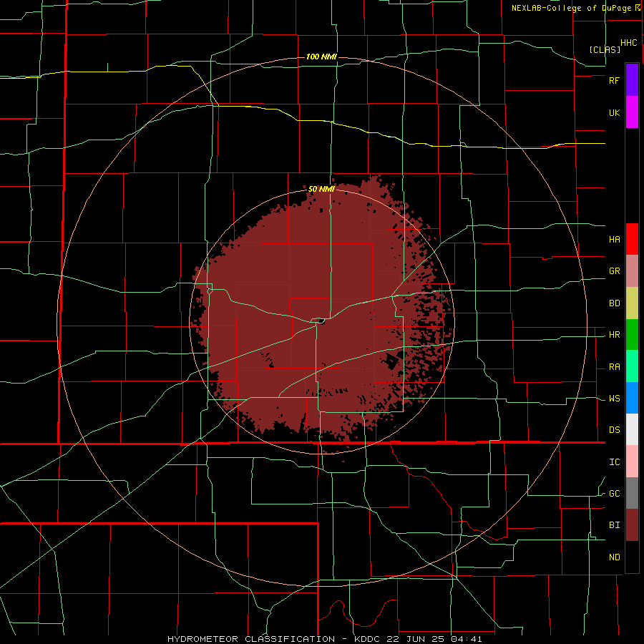Click the magenta UK legend color swatch
644x644 pixels.
(x=632, y=112)
